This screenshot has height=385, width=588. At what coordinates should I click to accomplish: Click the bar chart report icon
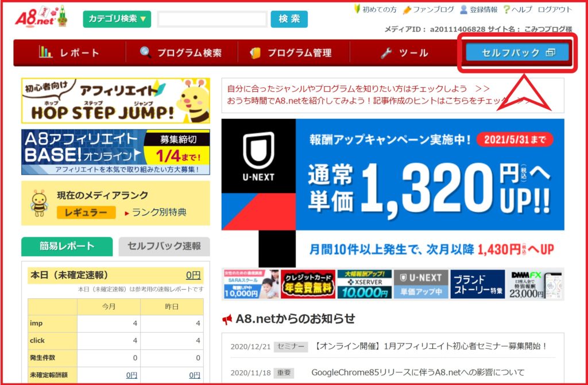(45, 52)
